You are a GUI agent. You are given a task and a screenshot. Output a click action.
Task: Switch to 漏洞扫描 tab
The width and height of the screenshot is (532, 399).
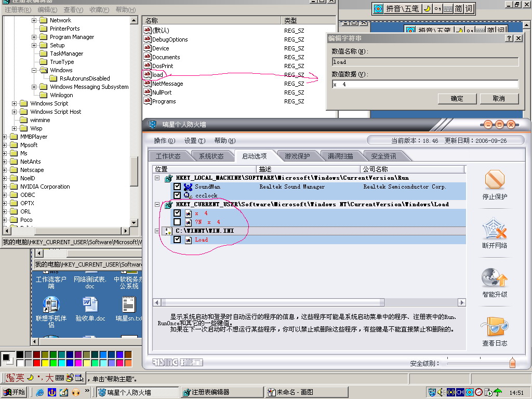[x=340, y=156]
